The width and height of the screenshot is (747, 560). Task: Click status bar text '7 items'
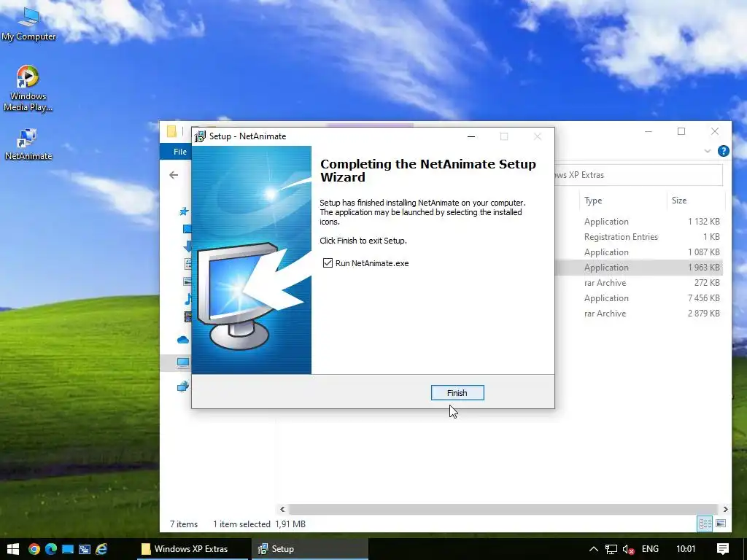(184, 524)
